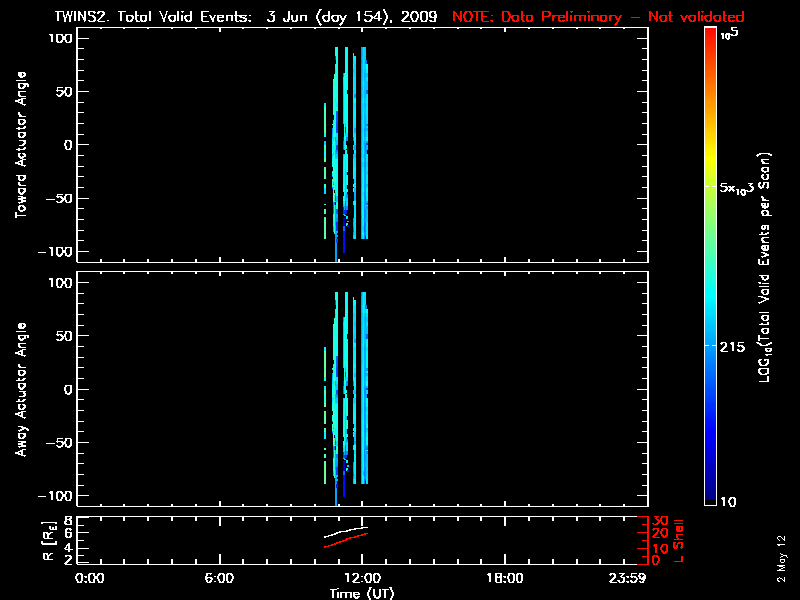Click the 'Away Actuator Angle' axis label
800x600 pixels.
pyautogui.click(x=21, y=391)
